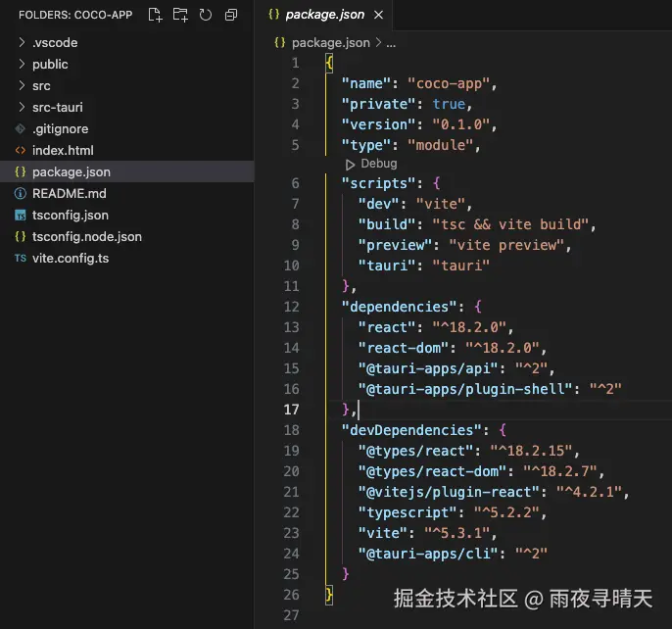Click the curly braces icon on package.json tab
Image resolution: width=672 pixels, height=629 pixels.
coord(274,15)
